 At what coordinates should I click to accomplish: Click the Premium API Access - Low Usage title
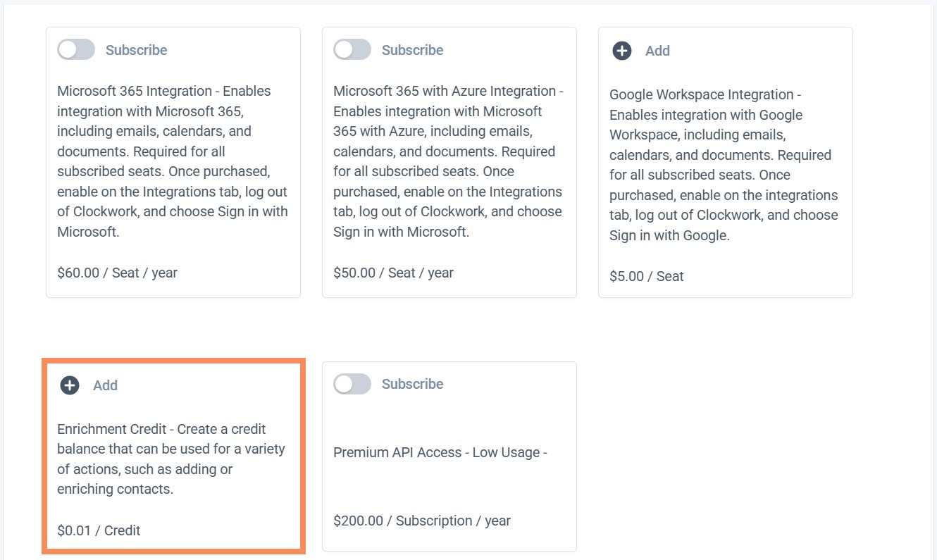440,452
